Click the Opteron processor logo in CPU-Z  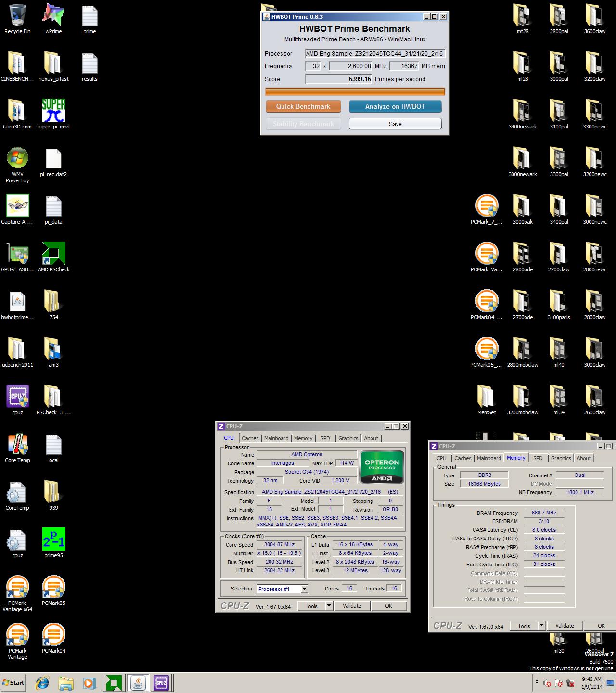(382, 467)
